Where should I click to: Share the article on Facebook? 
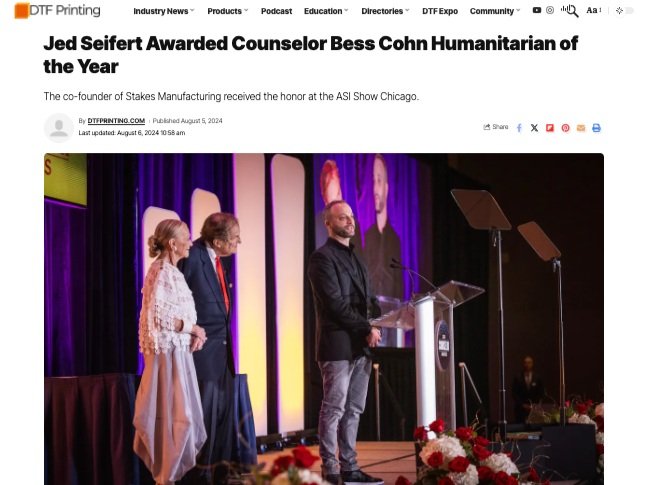519,128
